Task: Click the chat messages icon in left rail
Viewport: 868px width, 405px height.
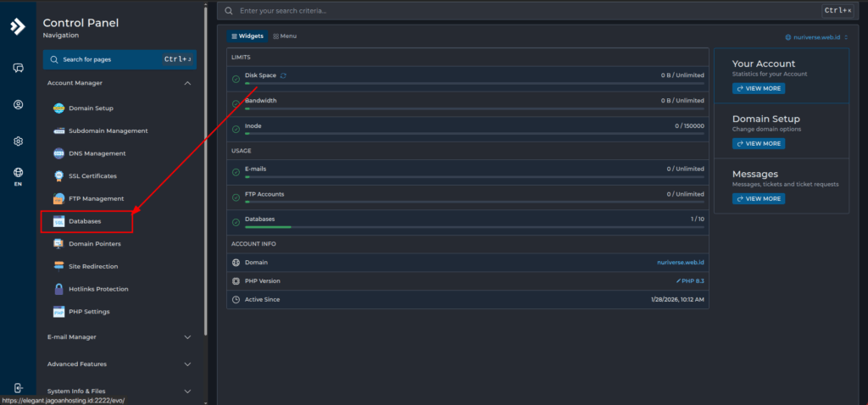Action: [18, 68]
